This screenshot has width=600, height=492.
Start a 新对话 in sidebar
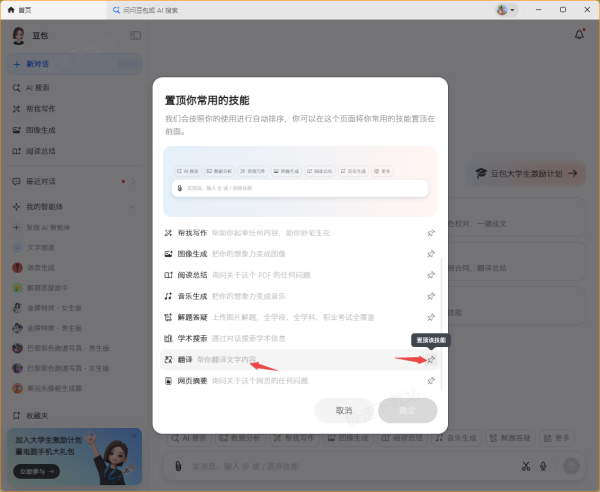[74, 64]
